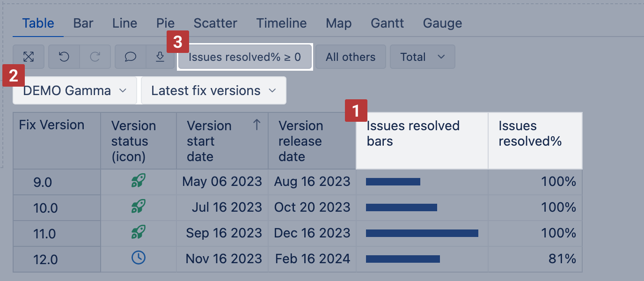Select the Fix Version 10.0 row cell
This screenshot has width=644, height=281.
[45, 207]
